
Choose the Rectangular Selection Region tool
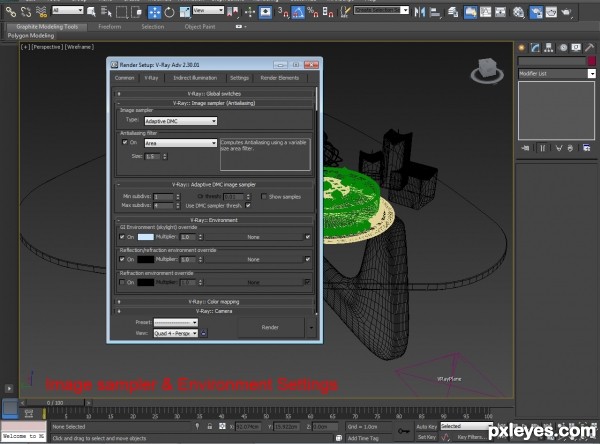pyautogui.click(x=121, y=12)
